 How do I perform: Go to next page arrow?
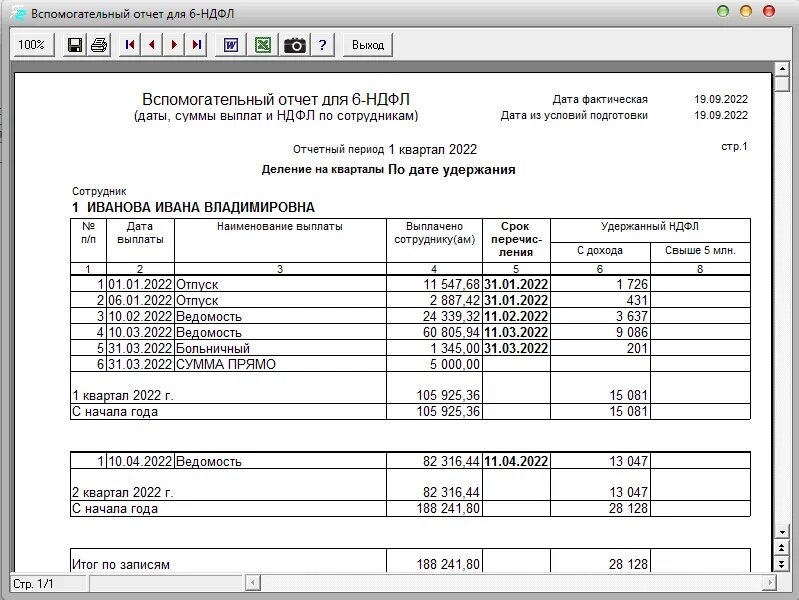174,45
